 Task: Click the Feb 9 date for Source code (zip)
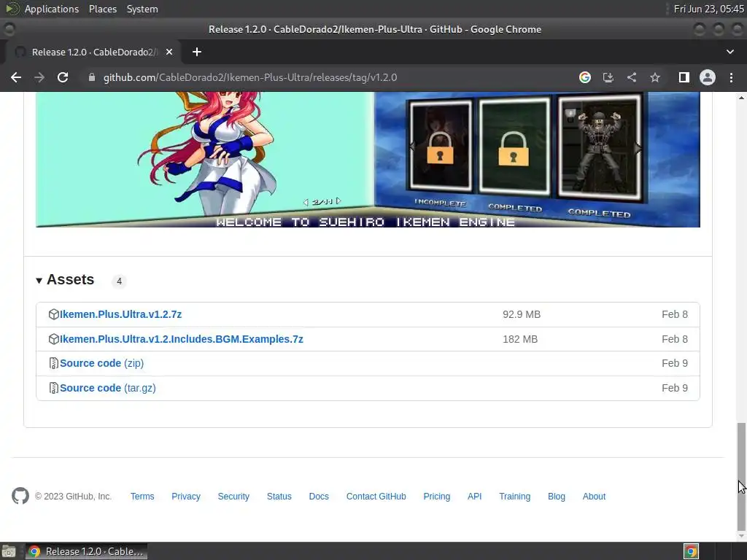(675, 363)
